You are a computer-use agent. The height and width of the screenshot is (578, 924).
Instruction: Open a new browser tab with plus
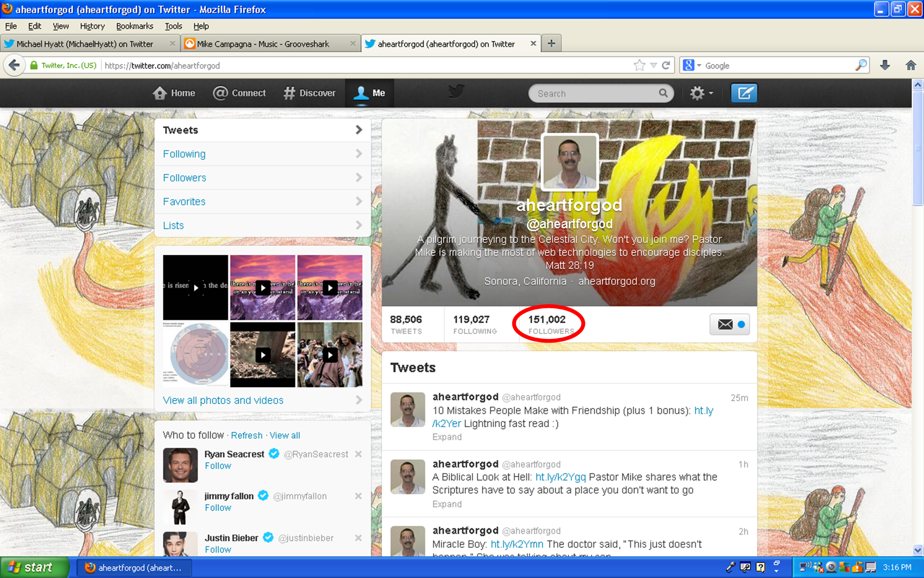[551, 43]
